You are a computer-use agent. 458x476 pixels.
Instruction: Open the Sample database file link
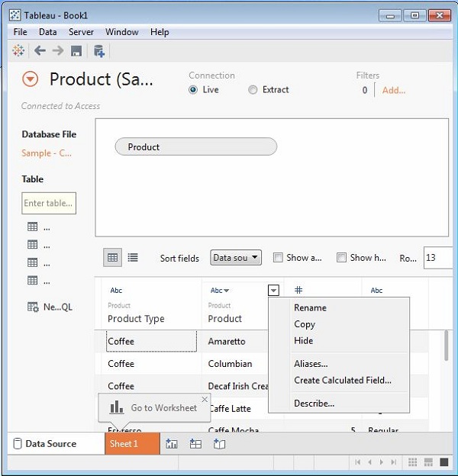[47, 153]
